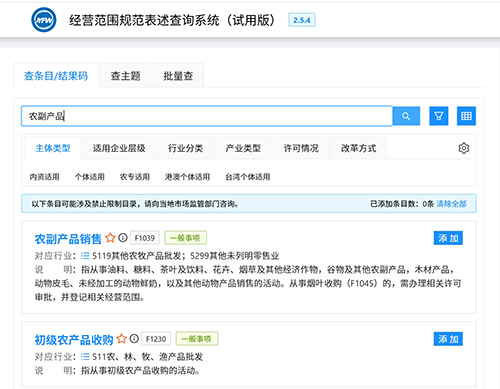Click the table grid view icon
The image size is (500, 389).
(466, 116)
